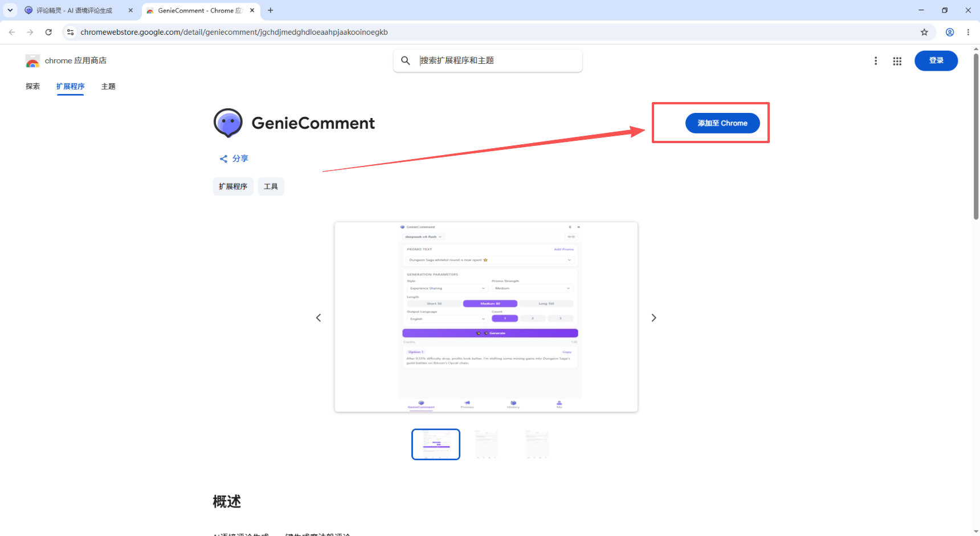980x536 pixels.
Task: Go forward to the next page
Action: 30,32
